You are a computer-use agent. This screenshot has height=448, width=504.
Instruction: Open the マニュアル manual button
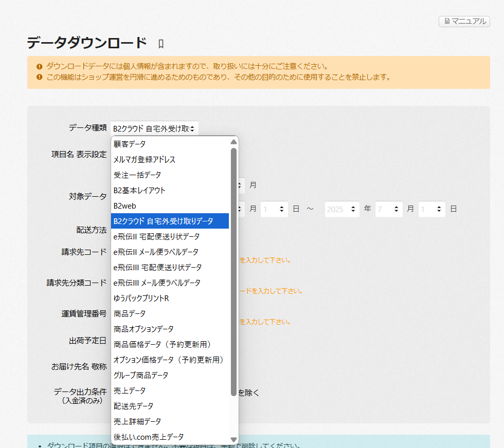click(464, 21)
